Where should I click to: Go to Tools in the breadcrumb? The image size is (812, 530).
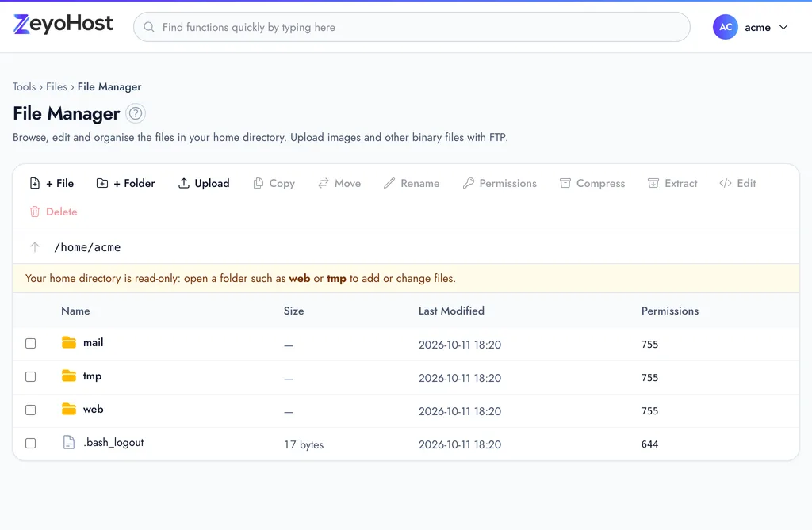pyautogui.click(x=25, y=86)
